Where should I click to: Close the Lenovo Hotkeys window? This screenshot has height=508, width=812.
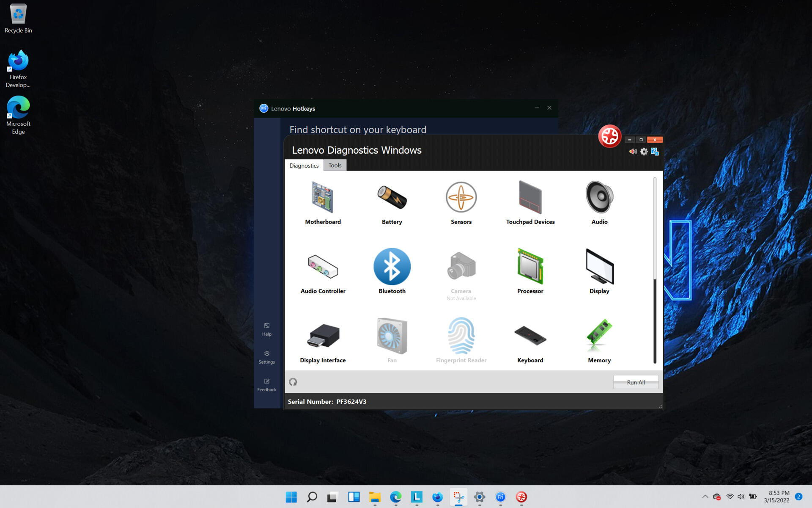[x=549, y=108]
